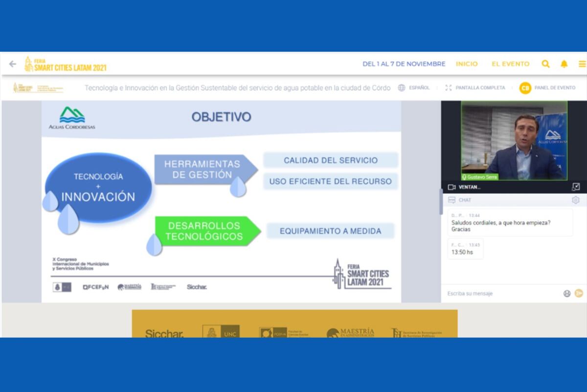Click the USO EFICIENTE DEL RECURSO box
The height and width of the screenshot is (392, 587).
(x=331, y=181)
